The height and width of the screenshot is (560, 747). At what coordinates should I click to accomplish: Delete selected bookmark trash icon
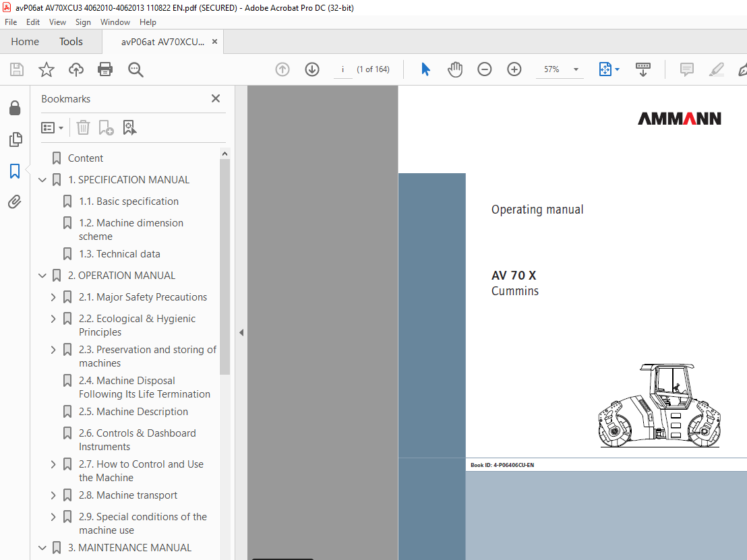pyautogui.click(x=83, y=127)
